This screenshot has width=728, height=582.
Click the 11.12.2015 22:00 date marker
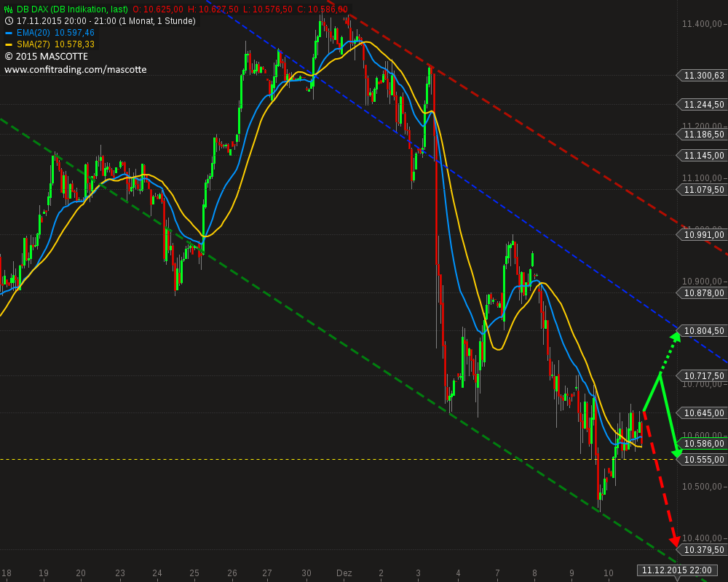(676, 570)
